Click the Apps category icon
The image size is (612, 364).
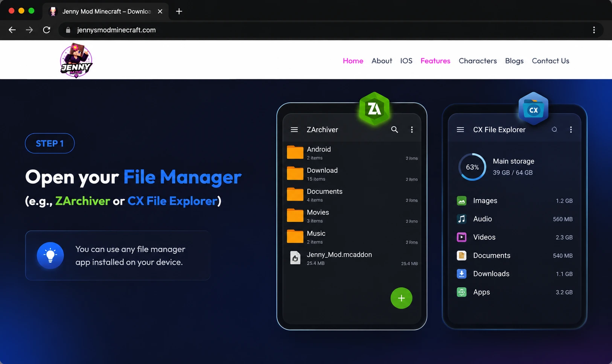coord(462,292)
